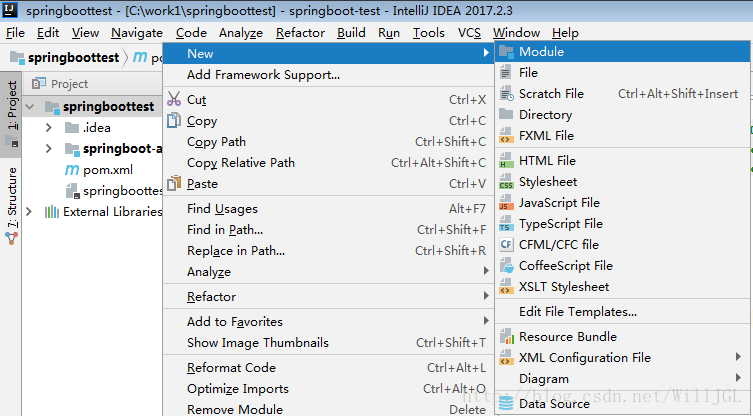Expand the External Libraries node
753x416 pixels.
pos(29,212)
